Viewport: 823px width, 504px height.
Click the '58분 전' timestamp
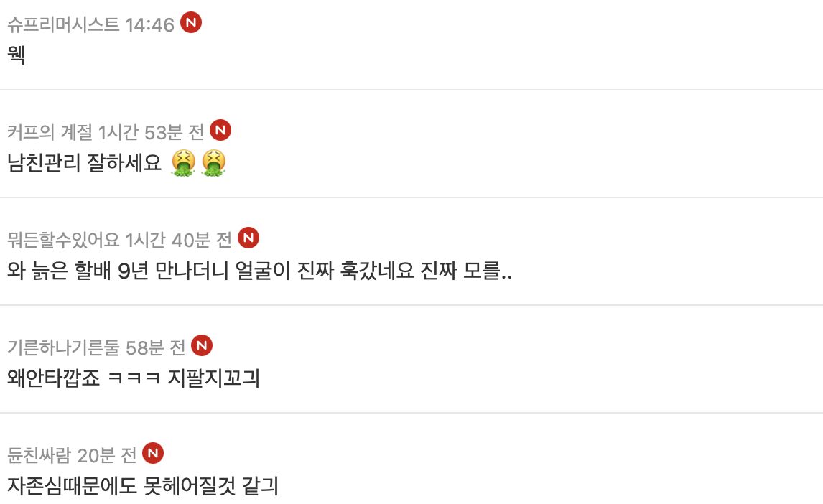(x=155, y=347)
